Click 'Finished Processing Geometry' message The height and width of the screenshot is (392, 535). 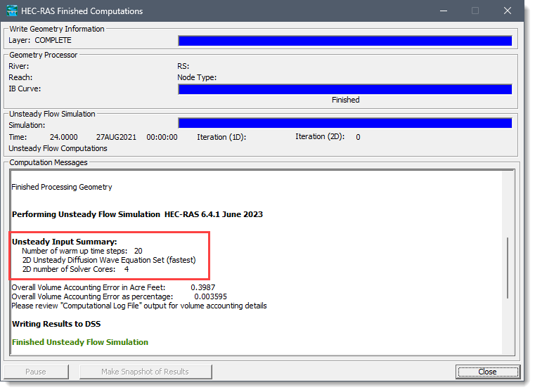(x=62, y=187)
